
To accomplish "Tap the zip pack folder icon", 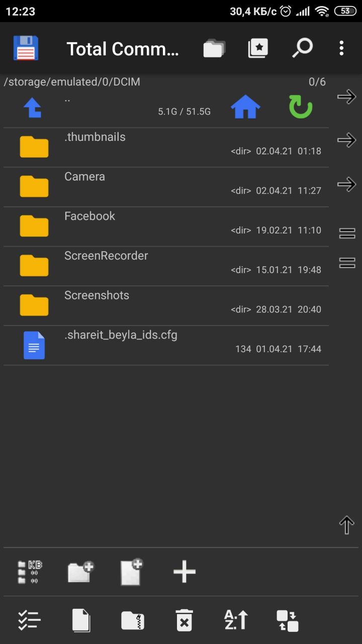I will 133,620.
